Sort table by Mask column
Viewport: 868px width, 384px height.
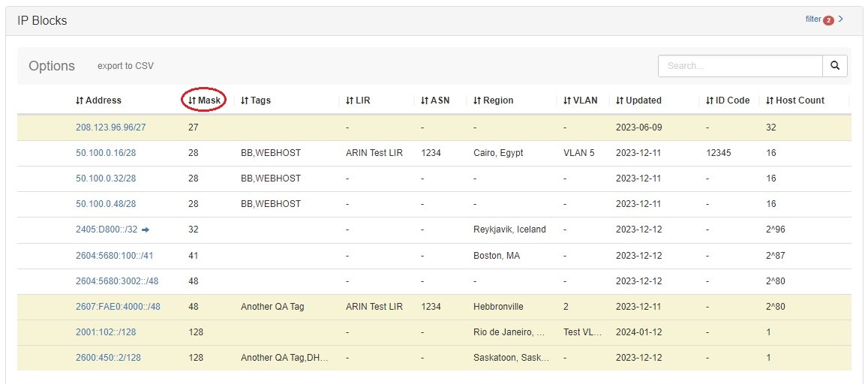[x=204, y=100]
